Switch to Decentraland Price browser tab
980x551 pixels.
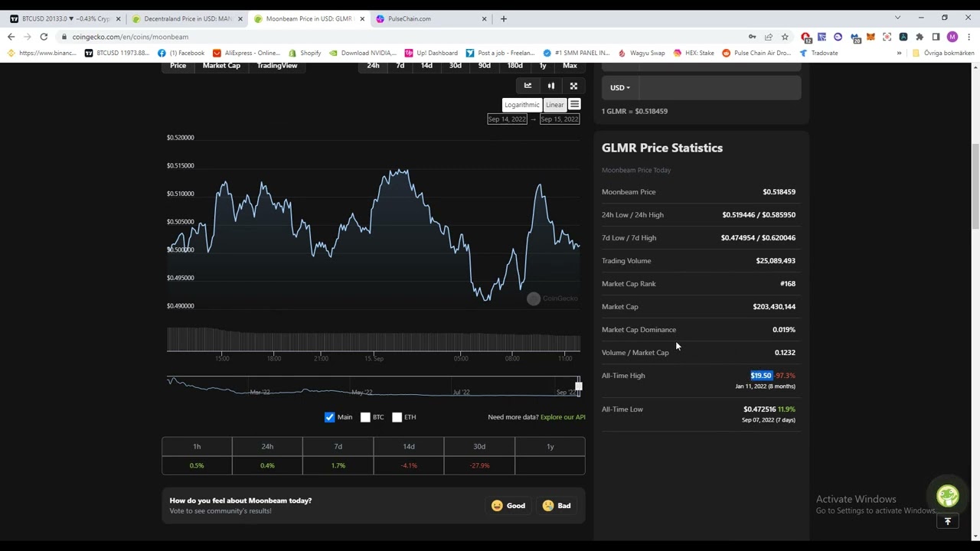(x=186, y=18)
